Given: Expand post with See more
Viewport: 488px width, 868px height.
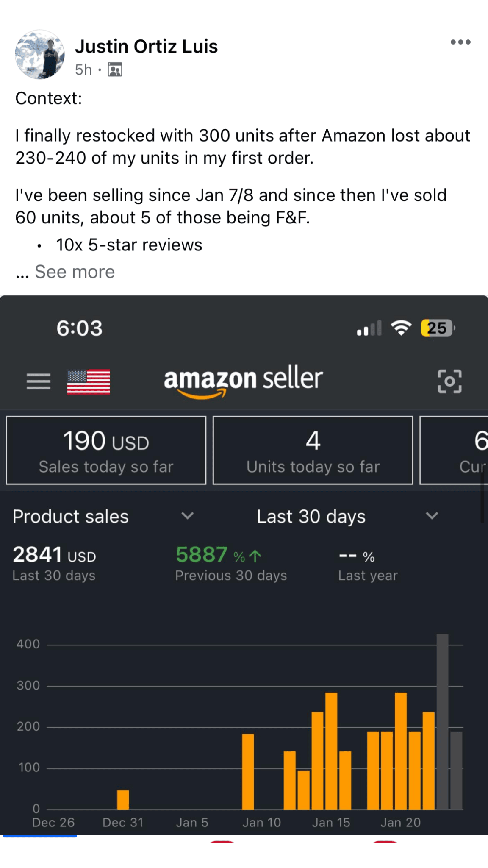Looking at the screenshot, I should click(75, 272).
